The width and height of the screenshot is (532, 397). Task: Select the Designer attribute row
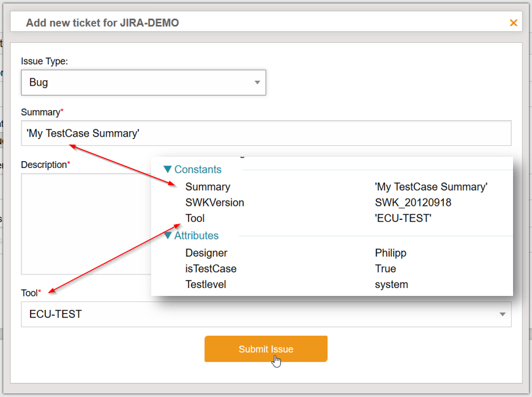tap(206, 252)
